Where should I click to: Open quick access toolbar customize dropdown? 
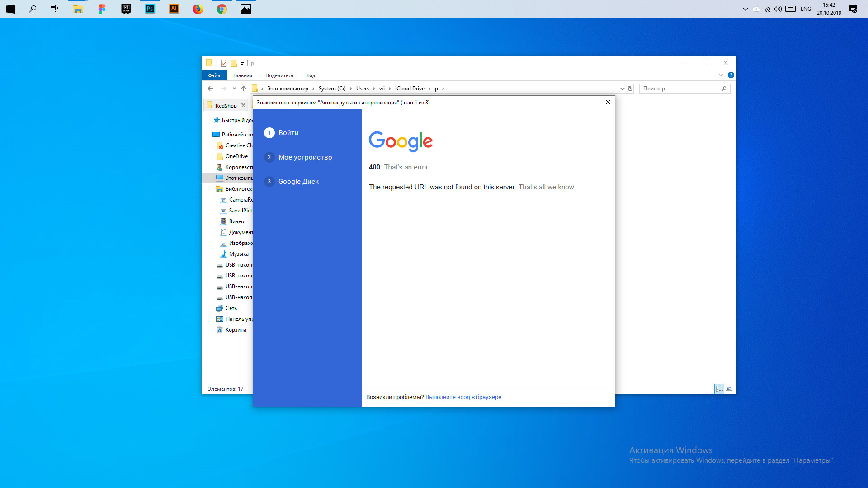(242, 63)
